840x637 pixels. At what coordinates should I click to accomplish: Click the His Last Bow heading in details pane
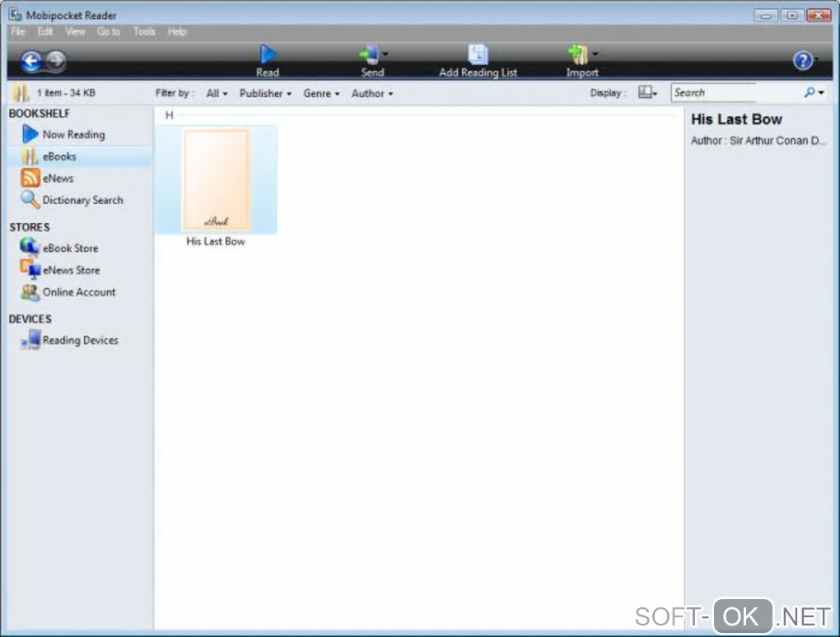(x=736, y=119)
